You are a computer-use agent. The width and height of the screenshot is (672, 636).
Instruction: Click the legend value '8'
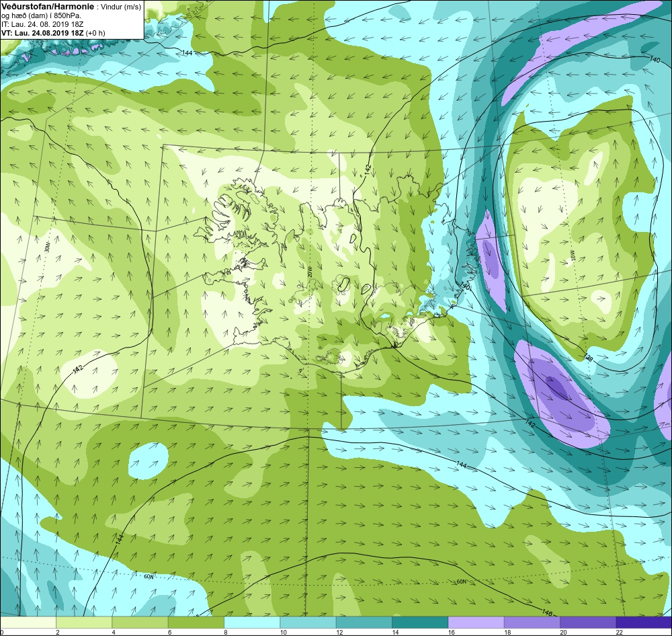coord(225,632)
